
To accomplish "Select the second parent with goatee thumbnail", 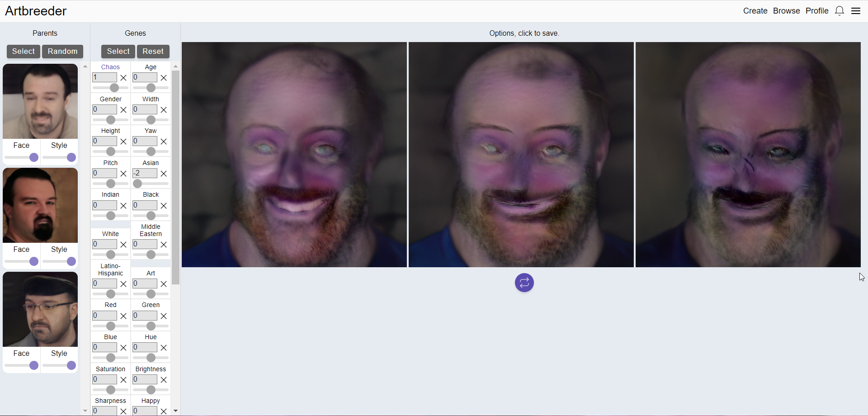I will 40,205.
